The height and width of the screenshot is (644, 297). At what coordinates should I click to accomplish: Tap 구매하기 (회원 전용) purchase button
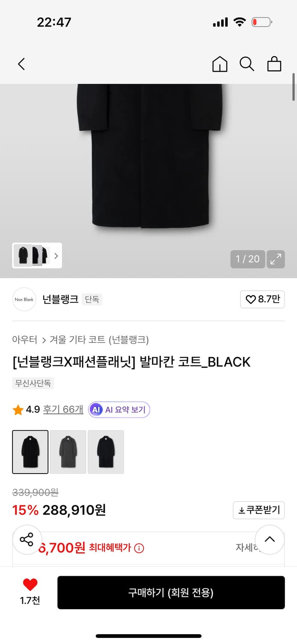coord(171,592)
